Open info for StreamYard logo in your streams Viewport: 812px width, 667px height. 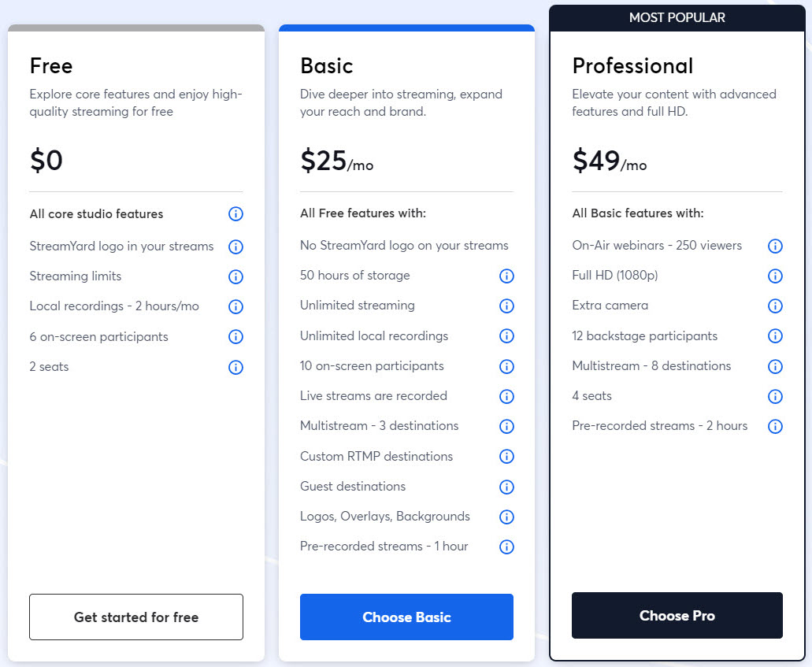(235, 246)
